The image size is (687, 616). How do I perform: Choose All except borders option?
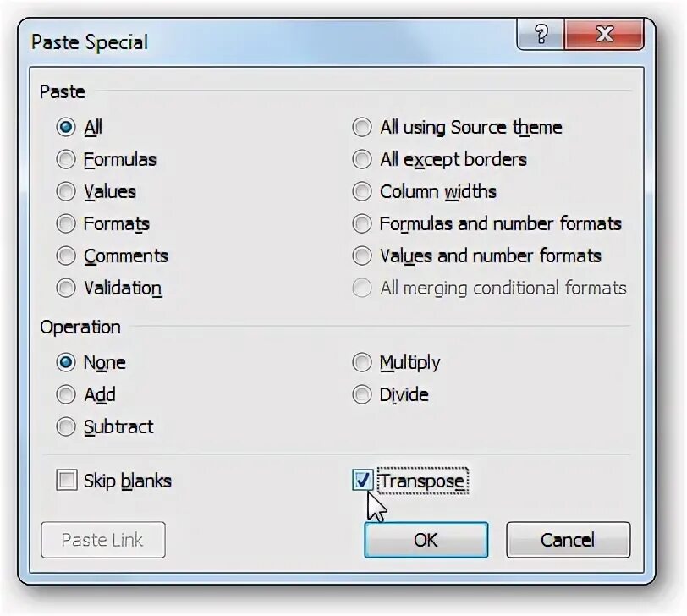[x=362, y=159]
